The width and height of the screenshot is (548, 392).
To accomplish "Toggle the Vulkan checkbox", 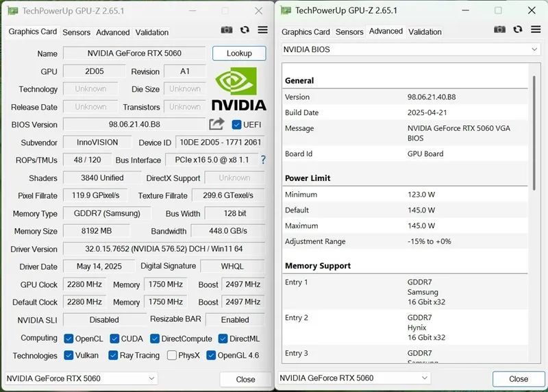I will pyautogui.click(x=68, y=355).
